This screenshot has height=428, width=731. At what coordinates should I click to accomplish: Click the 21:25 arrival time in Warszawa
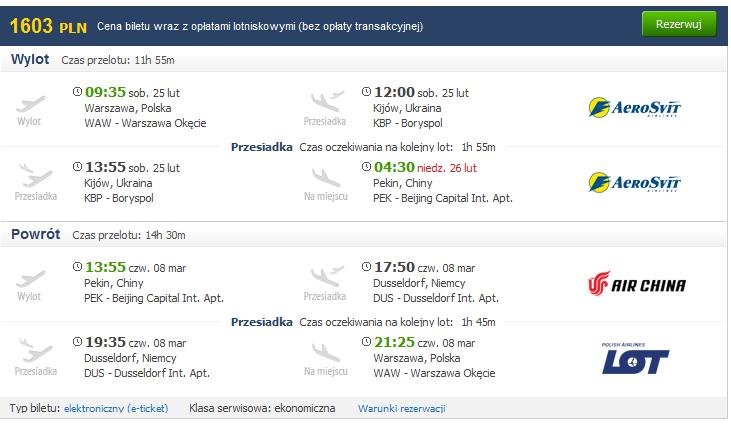pyautogui.click(x=394, y=342)
